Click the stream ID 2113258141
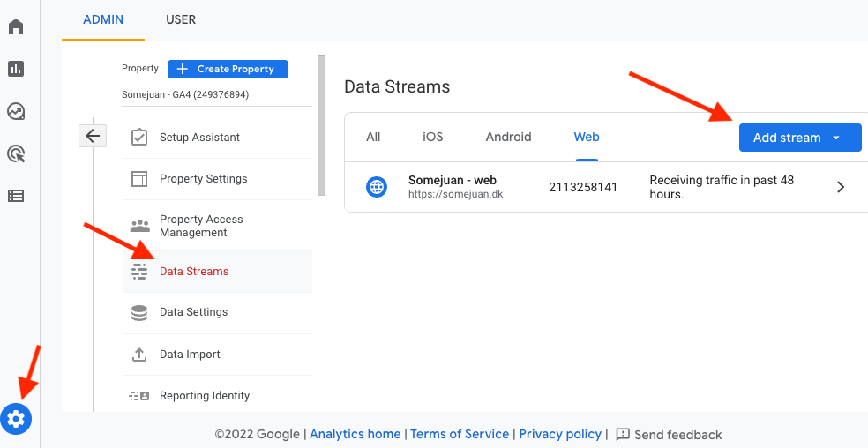 [x=583, y=187]
